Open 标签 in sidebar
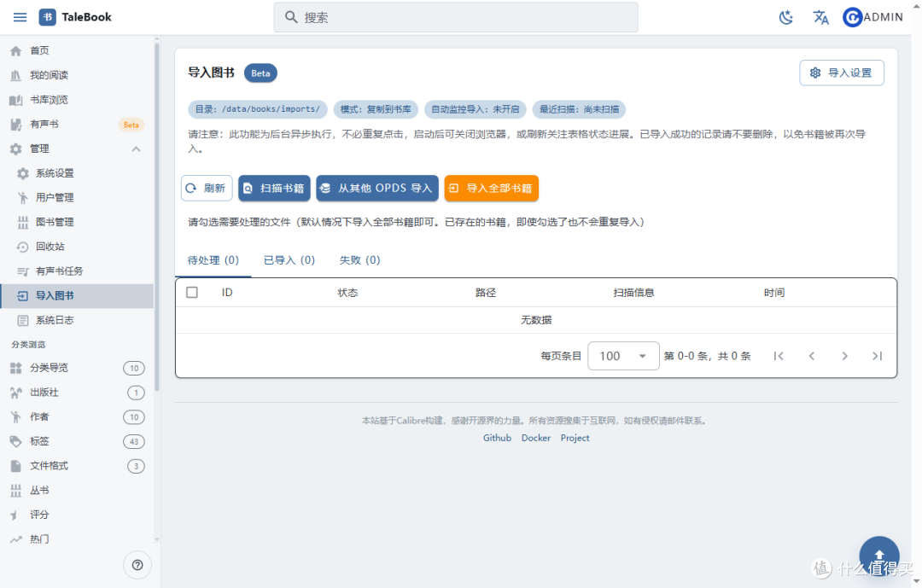The height and width of the screenshot is (588, 922). pos(77,441)
